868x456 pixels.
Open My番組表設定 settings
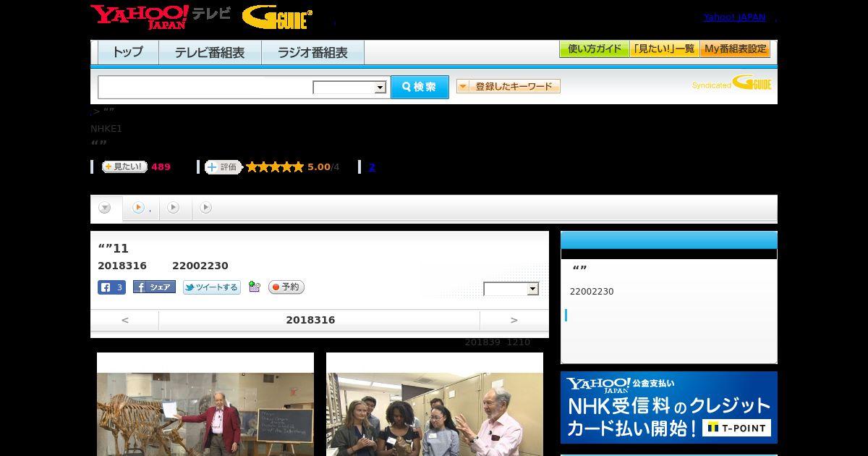[735, 49]
